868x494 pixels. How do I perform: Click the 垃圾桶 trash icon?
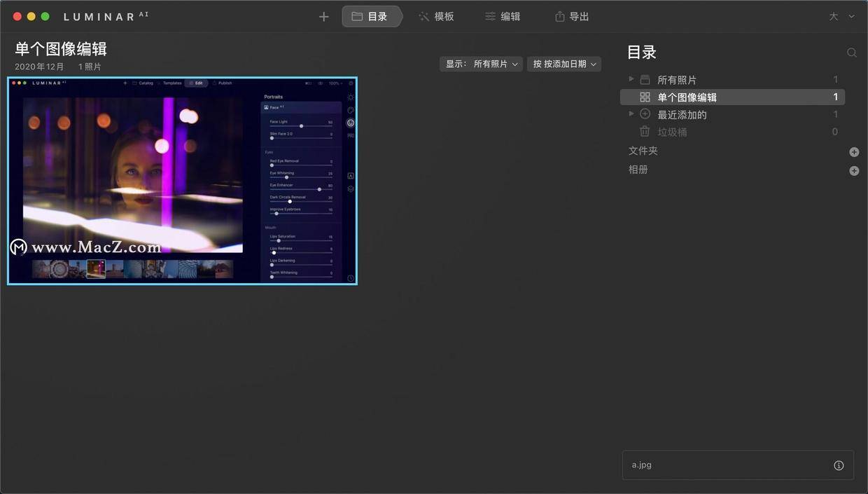[x=645, y=131]
